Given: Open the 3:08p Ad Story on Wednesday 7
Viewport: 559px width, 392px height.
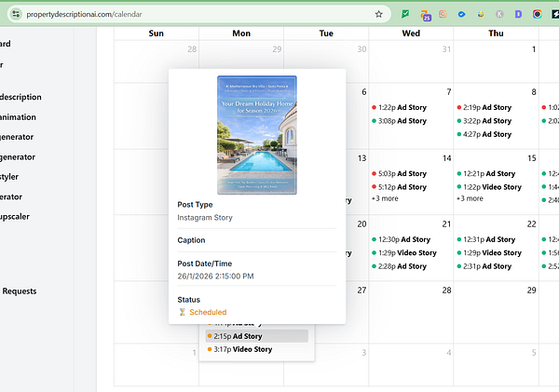Looking at the screenshot, I should point(399,121).
